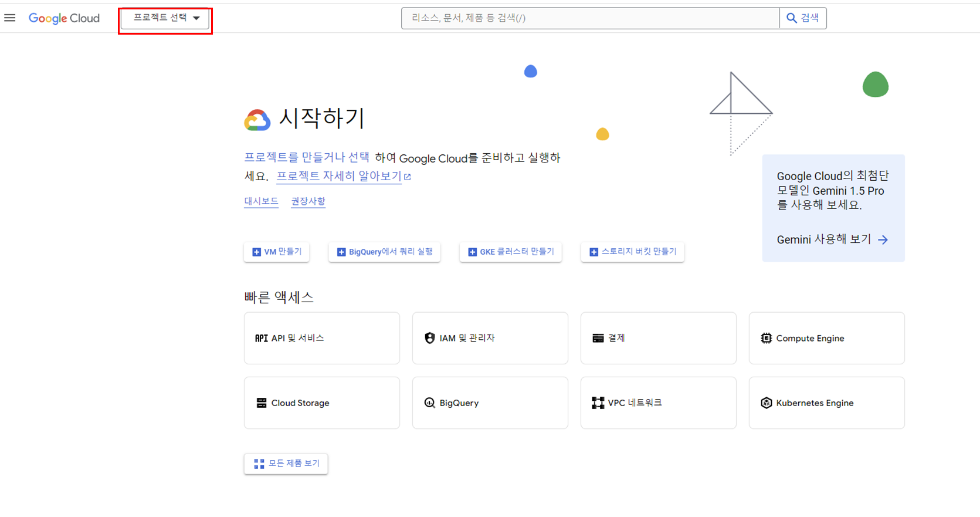This screenshot has height=517, width=980.
Task: Click the arrow icon after Gemini 사용해 보기
Action: tap(883, 239)
